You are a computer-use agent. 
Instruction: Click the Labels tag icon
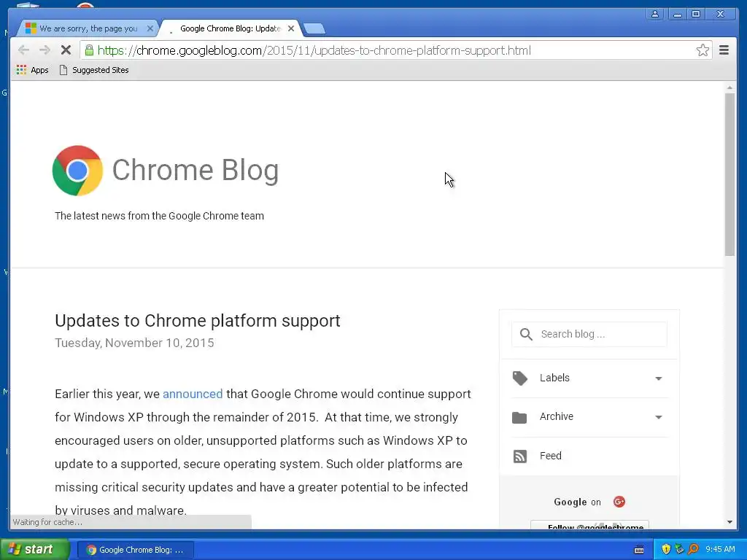click(x=519, y=378)
